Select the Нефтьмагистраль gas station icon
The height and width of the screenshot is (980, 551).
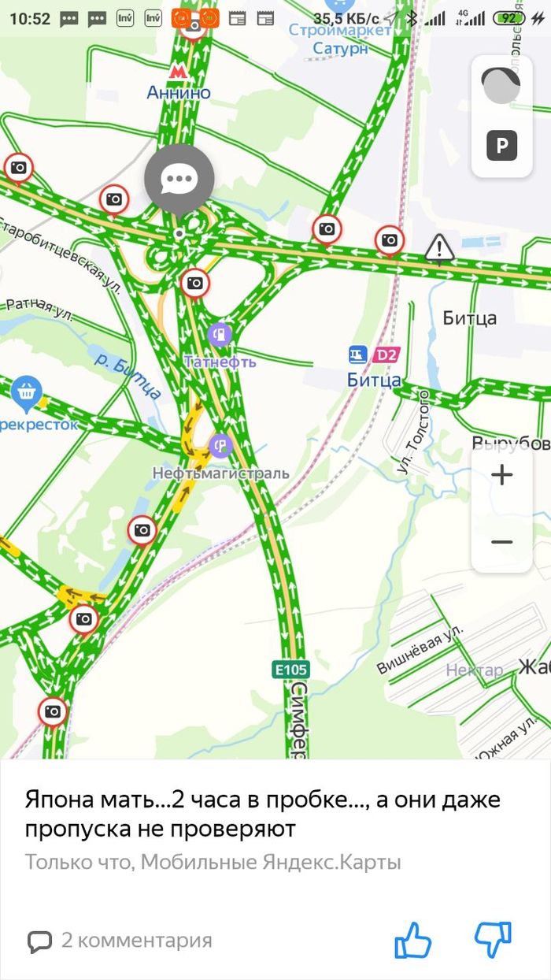click(x=220, y=447)
